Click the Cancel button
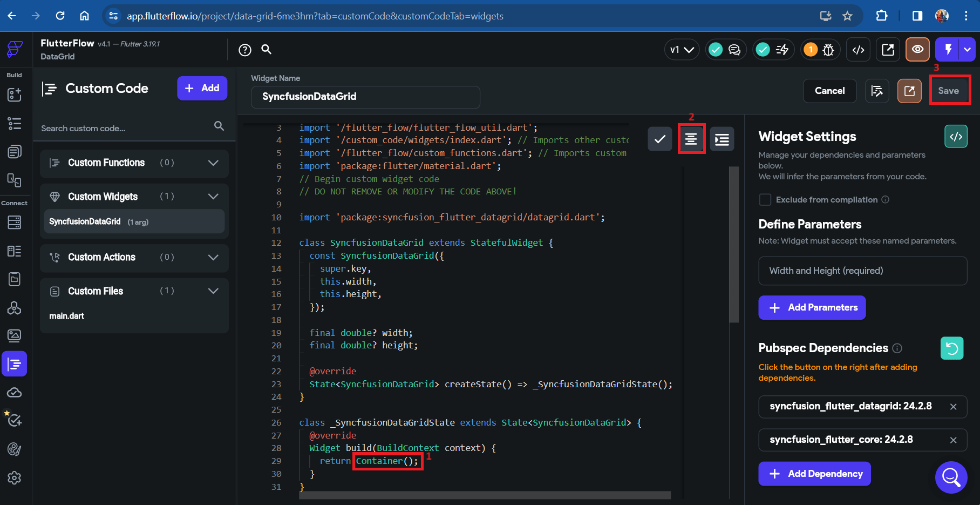 pos(829,91)
